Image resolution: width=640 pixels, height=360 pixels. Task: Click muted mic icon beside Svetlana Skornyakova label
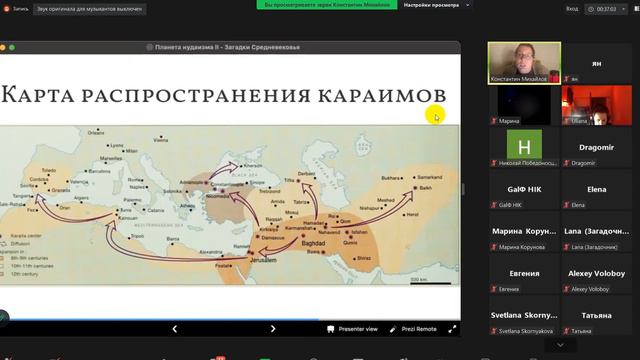[x=494, y=331]
